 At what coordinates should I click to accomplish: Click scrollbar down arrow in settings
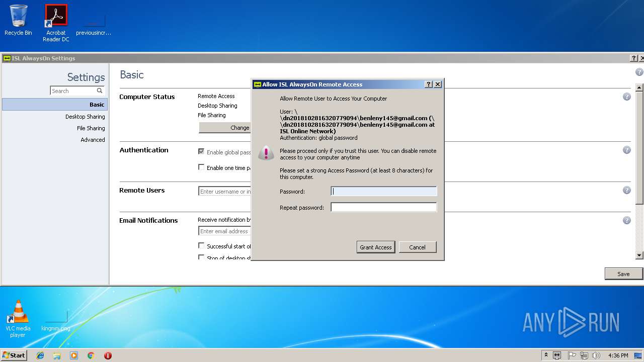click(x=639, y=255)
